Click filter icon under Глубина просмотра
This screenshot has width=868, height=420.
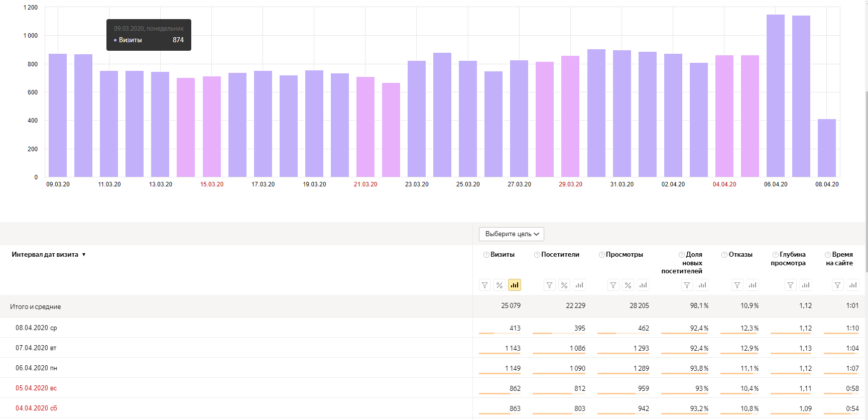[x=791, y=285]
